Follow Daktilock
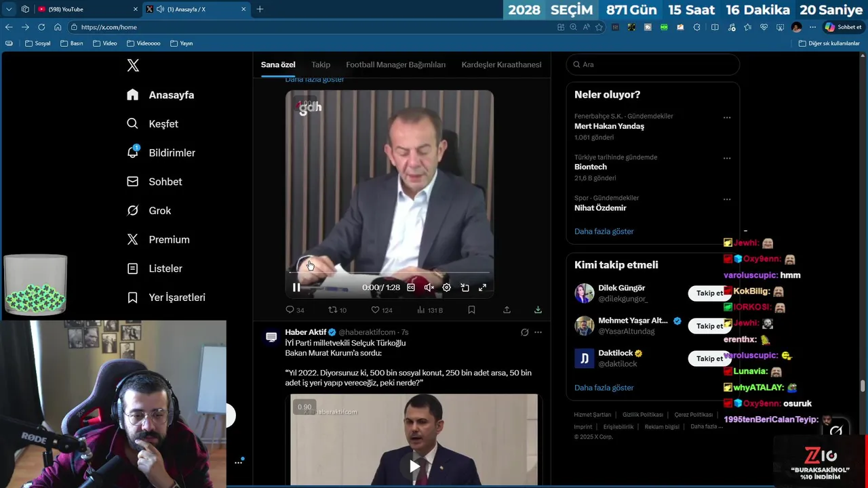The width and height of the screenshot is (868, 488). [x=709, y=359]
